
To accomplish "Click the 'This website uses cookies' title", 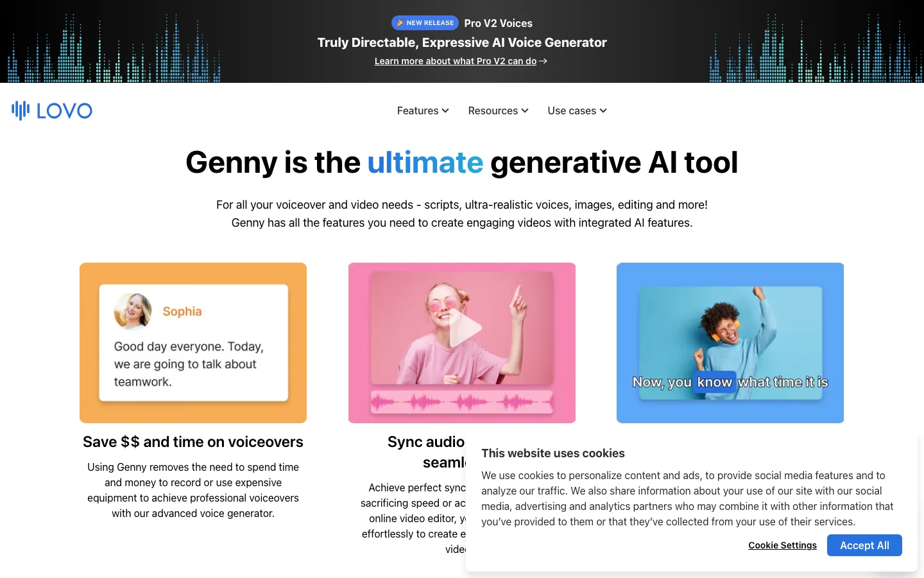I will pos(553,453).
